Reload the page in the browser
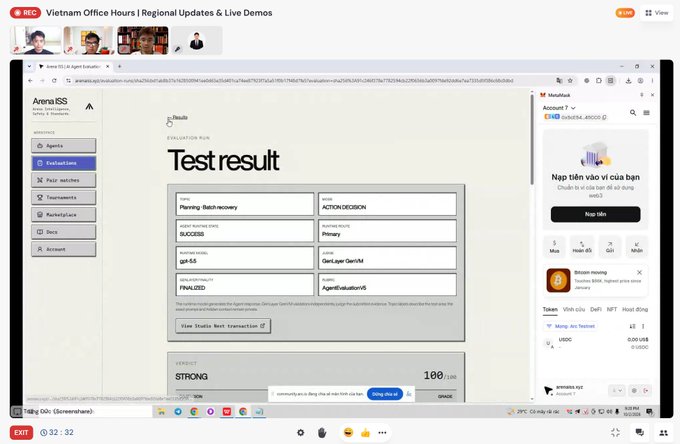 click(x=54, y=81)
